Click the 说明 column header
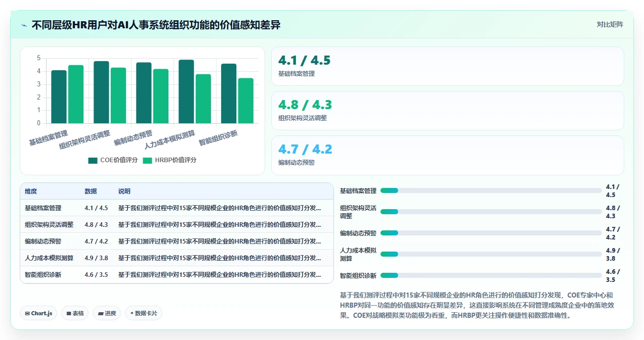Image resolution: width=644 pixels, height=340 pixels. 124,191
